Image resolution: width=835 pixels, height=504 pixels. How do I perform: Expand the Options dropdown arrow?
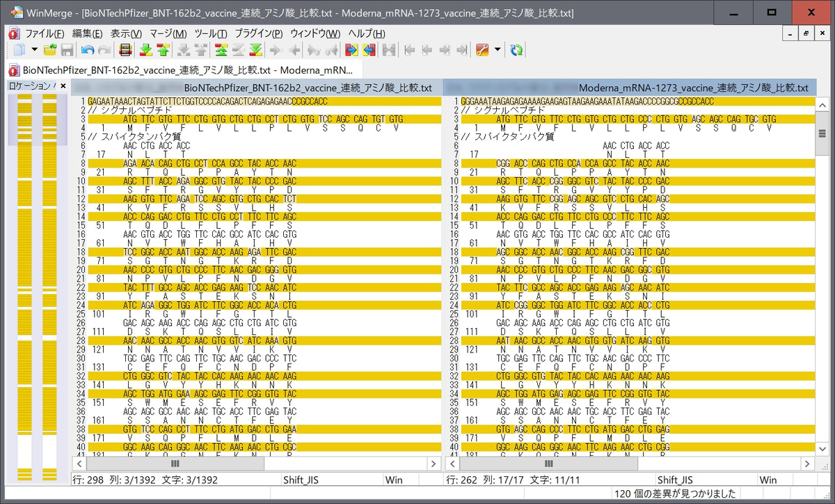(498, 50)
